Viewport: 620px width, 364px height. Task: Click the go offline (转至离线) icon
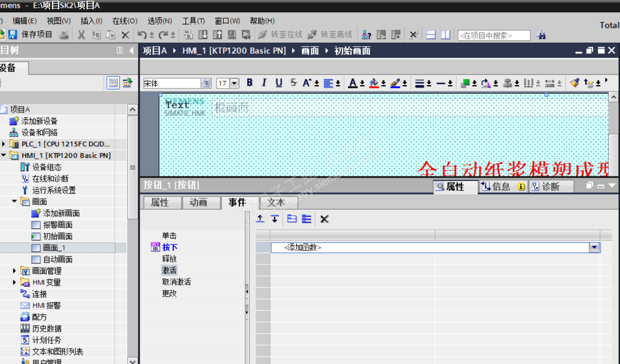point(312,35)
